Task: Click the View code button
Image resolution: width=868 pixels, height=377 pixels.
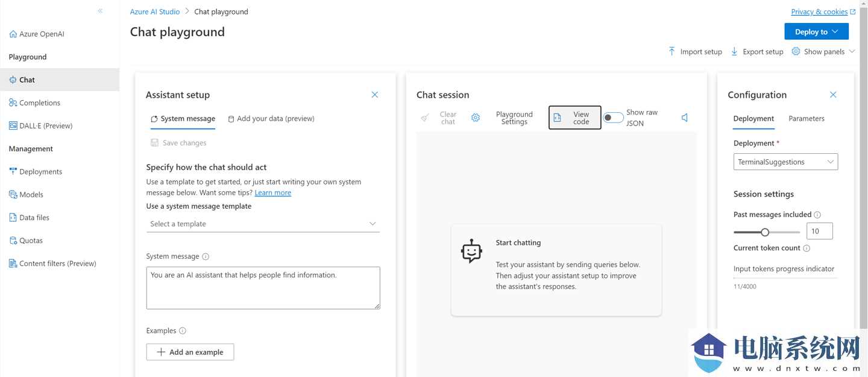Action: (574, 118)
